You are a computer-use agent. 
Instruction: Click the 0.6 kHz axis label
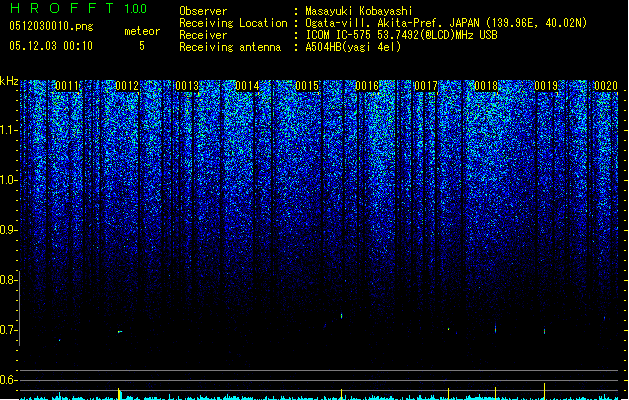(x=8, y=380)
